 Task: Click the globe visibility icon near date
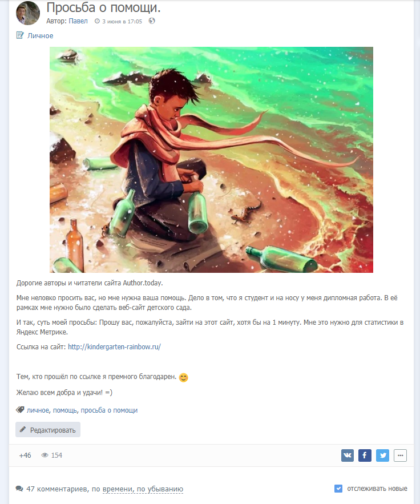pyautogui.click(x=152, y=21)
